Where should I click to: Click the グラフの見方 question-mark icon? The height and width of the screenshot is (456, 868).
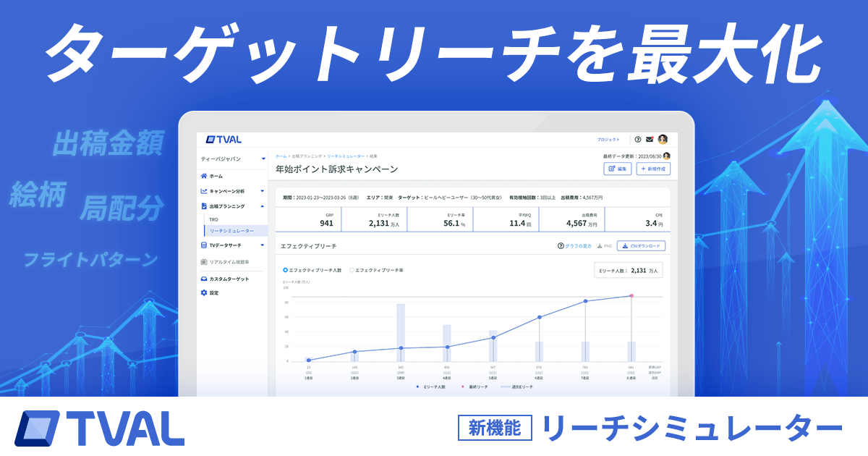tap(561, 246)
